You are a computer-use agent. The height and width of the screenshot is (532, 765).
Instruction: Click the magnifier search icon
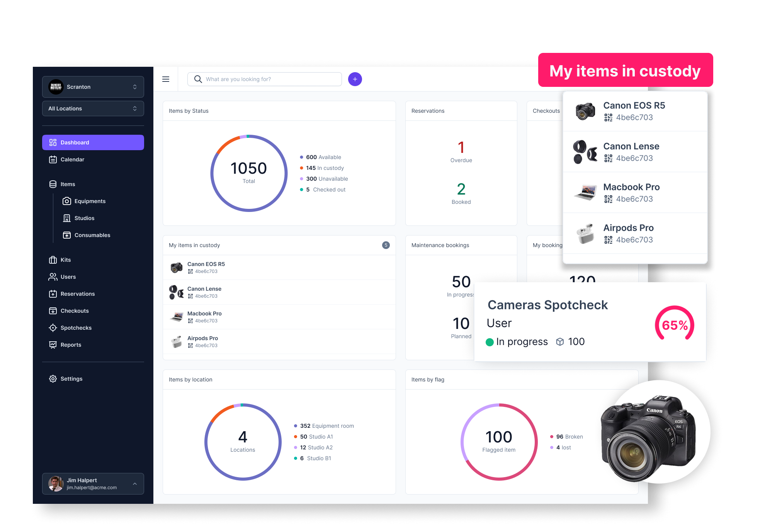point(198,79)
